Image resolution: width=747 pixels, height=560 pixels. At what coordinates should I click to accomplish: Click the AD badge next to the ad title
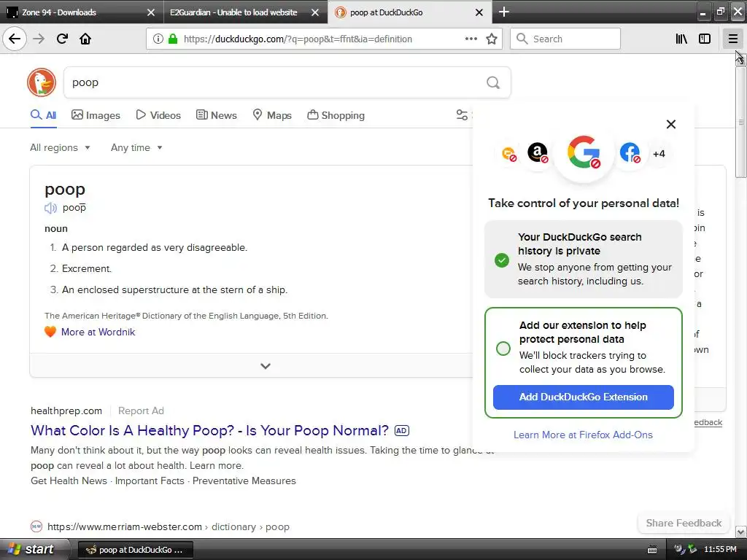click(402, 431)
